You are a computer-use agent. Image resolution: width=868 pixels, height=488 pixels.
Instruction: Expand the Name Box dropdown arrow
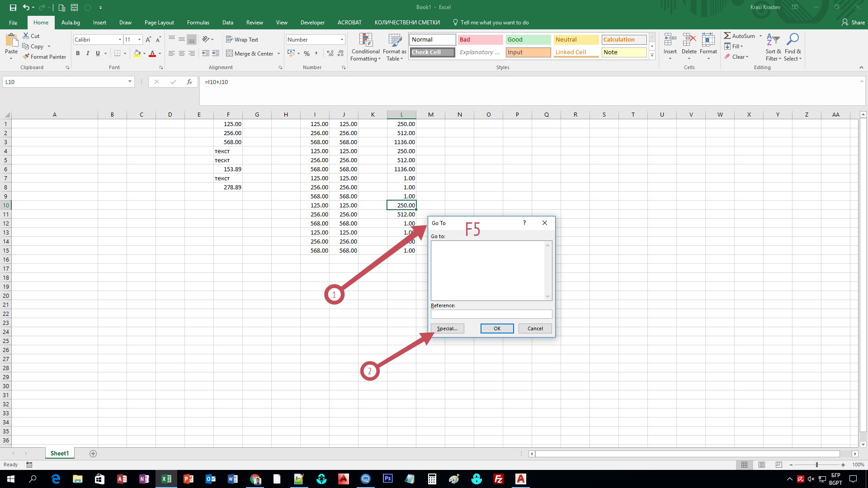pos(130,82)
